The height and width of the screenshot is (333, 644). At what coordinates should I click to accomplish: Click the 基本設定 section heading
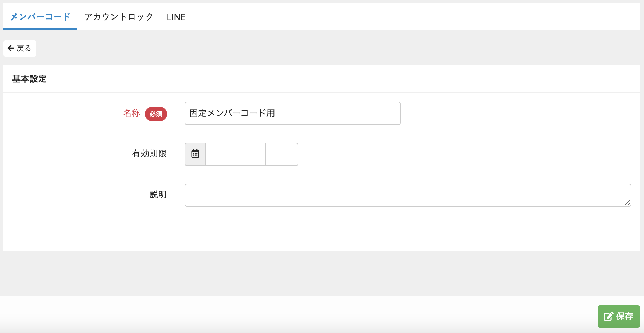pos(29,79)
